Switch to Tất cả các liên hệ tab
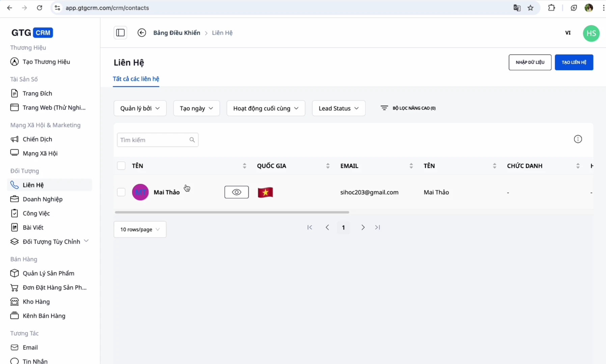The image size is (606, 364). point(136,79)
